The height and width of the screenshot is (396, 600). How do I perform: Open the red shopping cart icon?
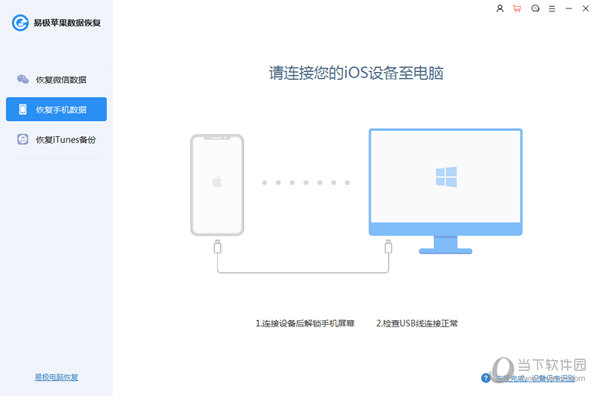pyautogui.click(x=517, y=8)
